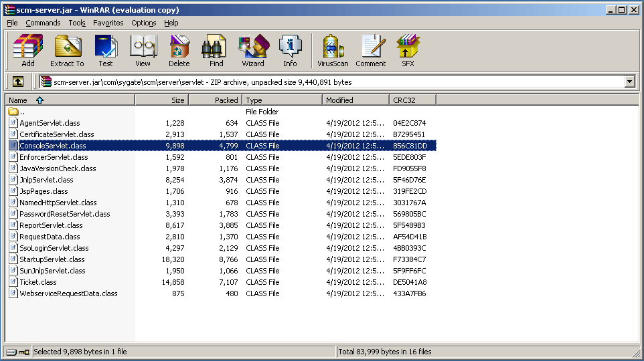
Task: Go up one folder level button
Action: click(x=17, y=82)
